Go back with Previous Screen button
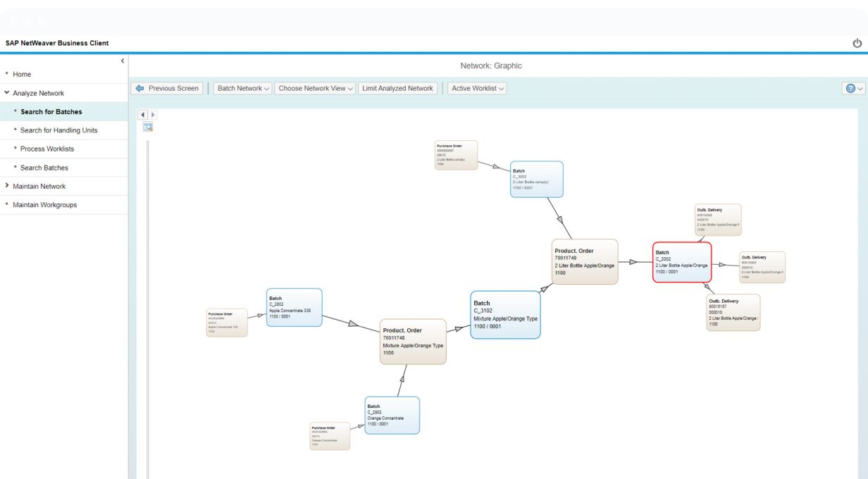Screen dimensions: 868x479 (x=167, y=89)
